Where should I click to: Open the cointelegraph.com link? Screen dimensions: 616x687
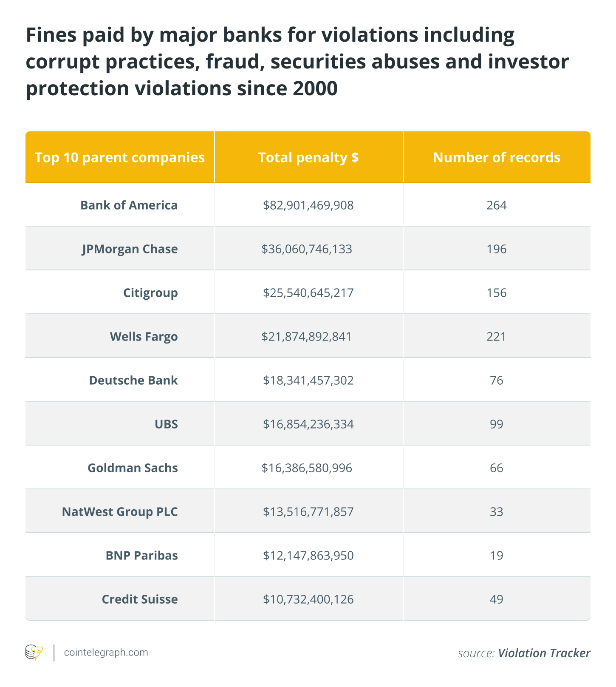point(106,653)
